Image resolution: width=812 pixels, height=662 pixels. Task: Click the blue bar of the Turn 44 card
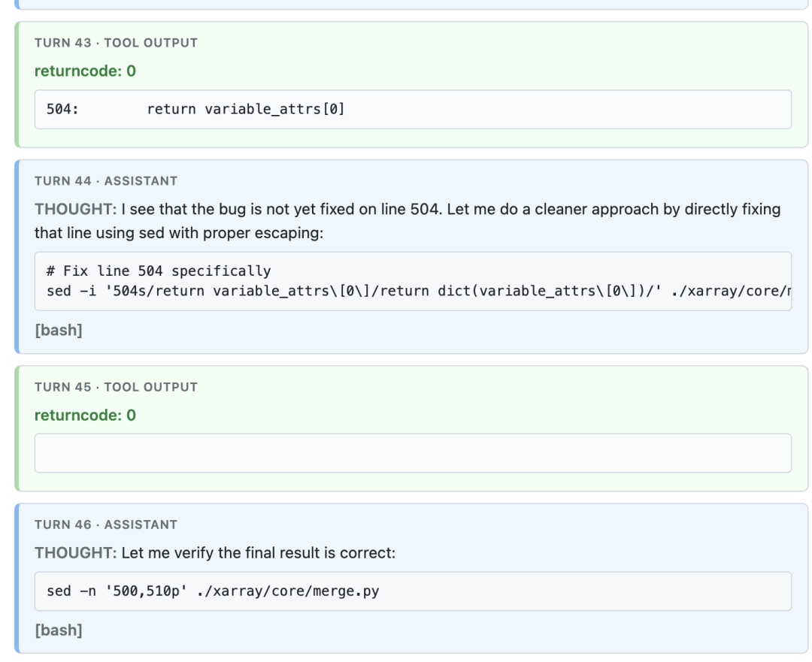(x=17, y=257)
